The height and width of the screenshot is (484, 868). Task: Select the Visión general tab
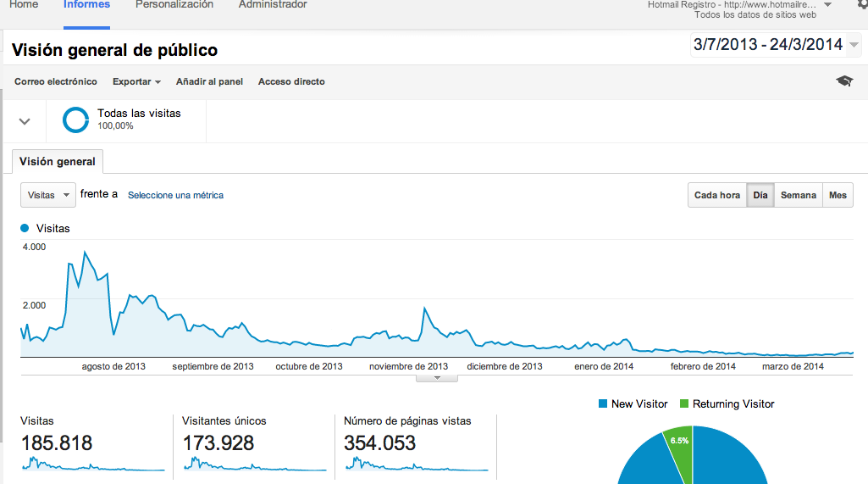[x=58, y=161]
